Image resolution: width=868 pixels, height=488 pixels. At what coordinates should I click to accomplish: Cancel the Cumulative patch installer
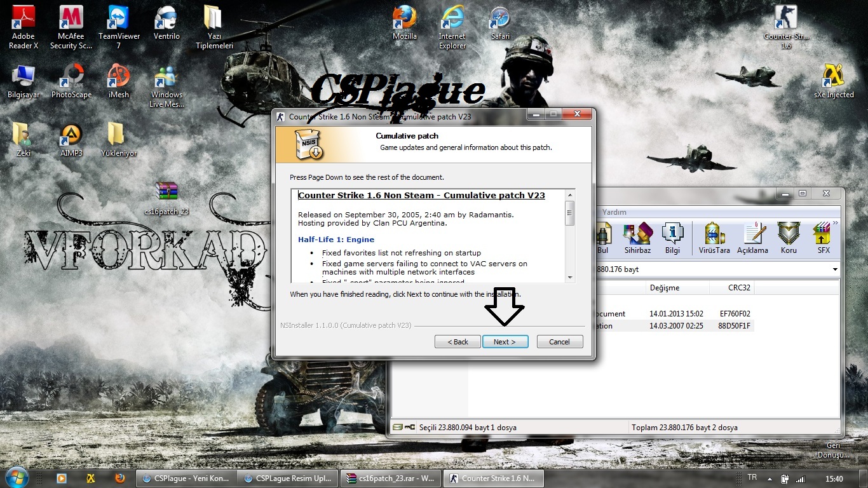click(x=559, y=342)
